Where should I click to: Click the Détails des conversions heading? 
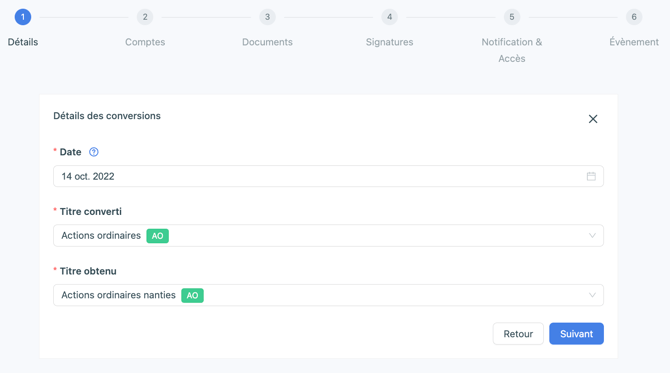click(107, 116)
